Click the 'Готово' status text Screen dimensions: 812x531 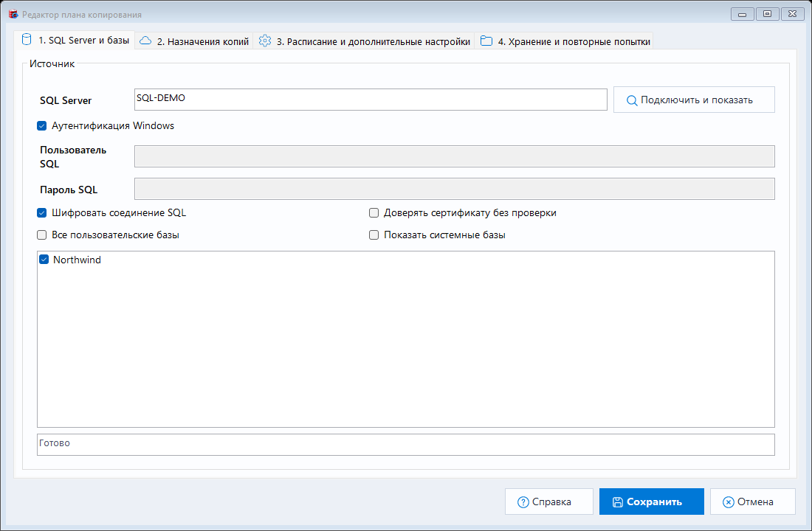[55, 443]
